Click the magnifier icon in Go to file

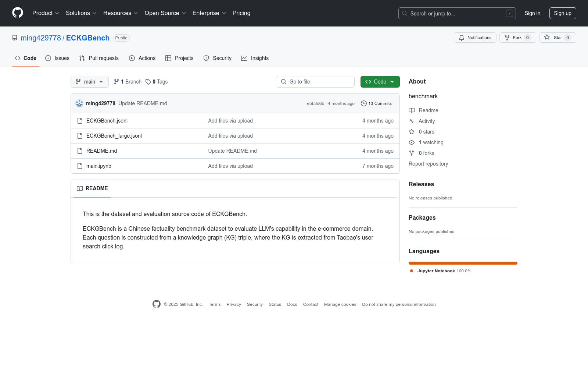pos(284,82)
